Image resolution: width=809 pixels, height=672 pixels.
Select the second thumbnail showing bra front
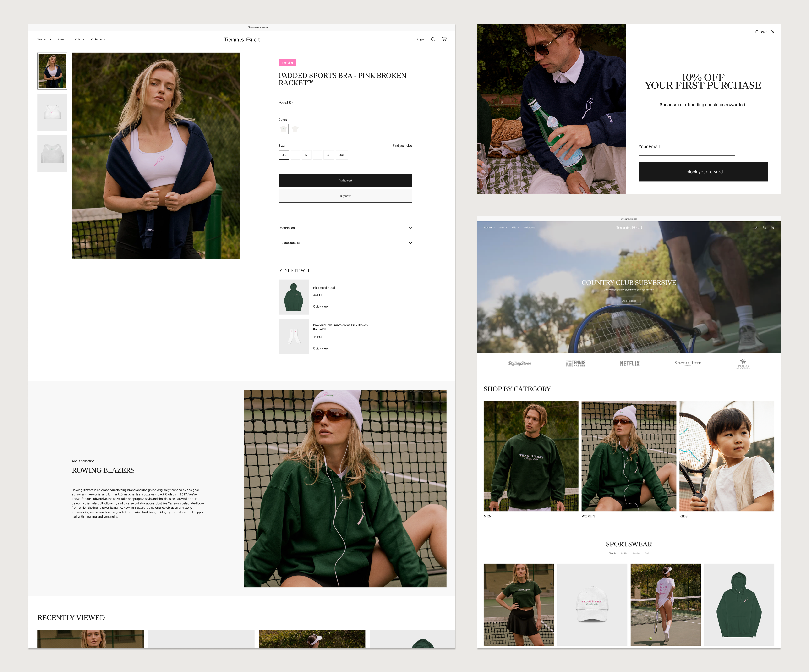pyautogui.click(x=52, y=112)
